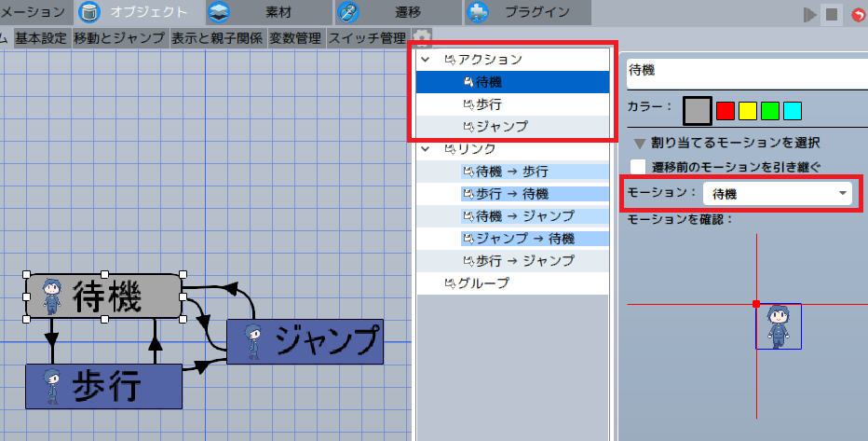Click the 遷移 link icon
Viewport: 868px width, 441px height.
(x=348, y=12)
